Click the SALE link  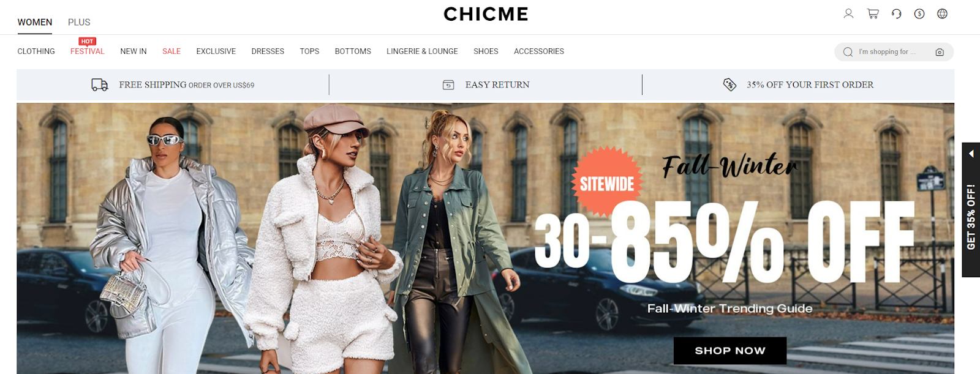click(x=171, y=51)
